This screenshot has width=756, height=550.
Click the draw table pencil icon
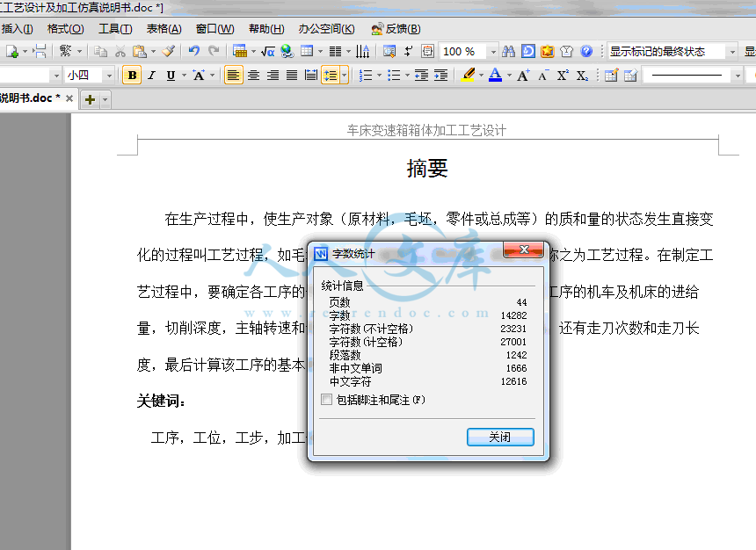pyautogui.click(x=611, y=76)
